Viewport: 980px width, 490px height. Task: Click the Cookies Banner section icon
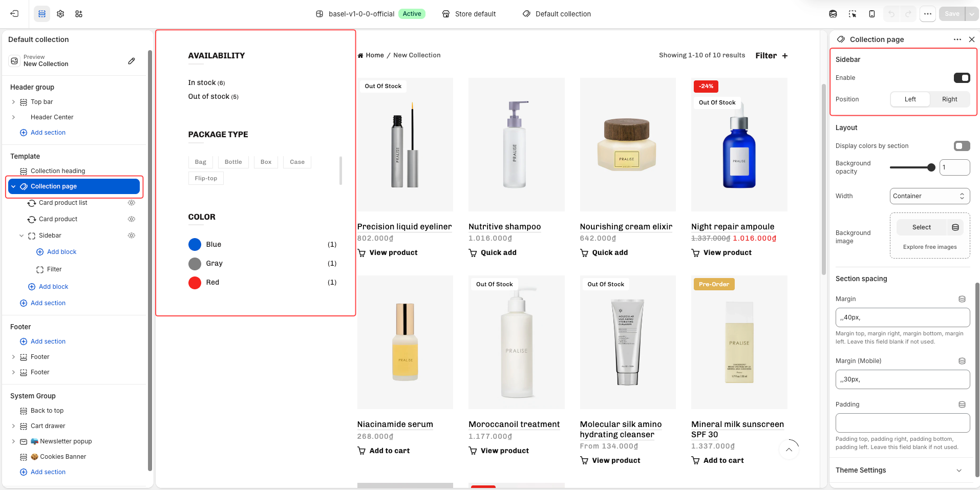tap(24, 457)
